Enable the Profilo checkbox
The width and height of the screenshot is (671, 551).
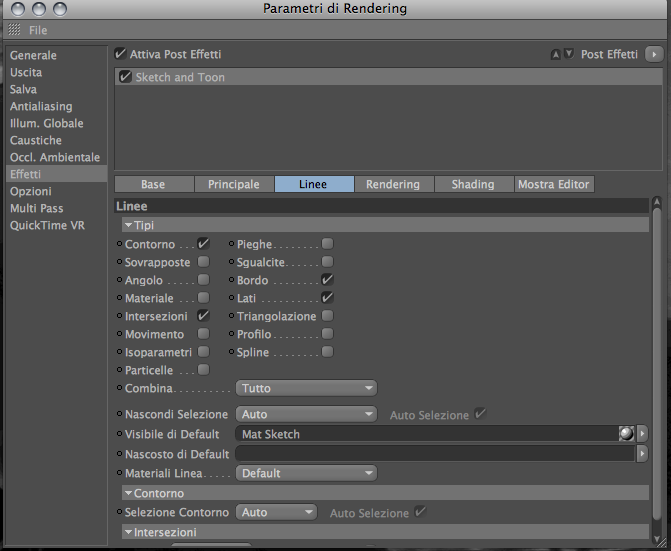coord(327,333)
